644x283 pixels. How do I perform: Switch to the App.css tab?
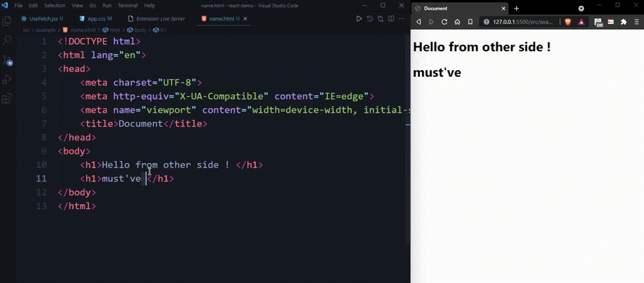coord(96,18)
